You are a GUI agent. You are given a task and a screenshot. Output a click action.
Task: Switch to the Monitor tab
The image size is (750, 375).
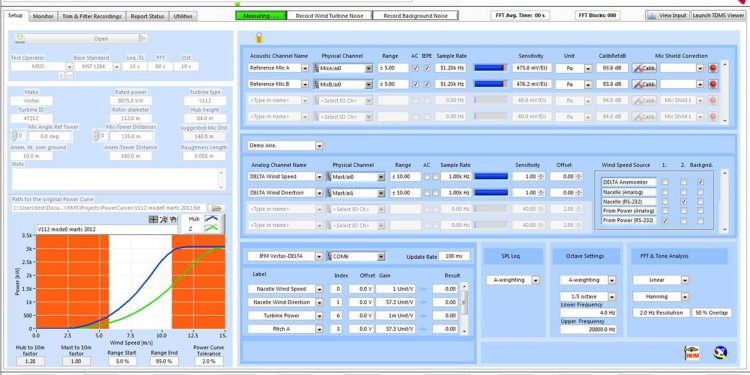pyautogui.click(x=43, y=16)
